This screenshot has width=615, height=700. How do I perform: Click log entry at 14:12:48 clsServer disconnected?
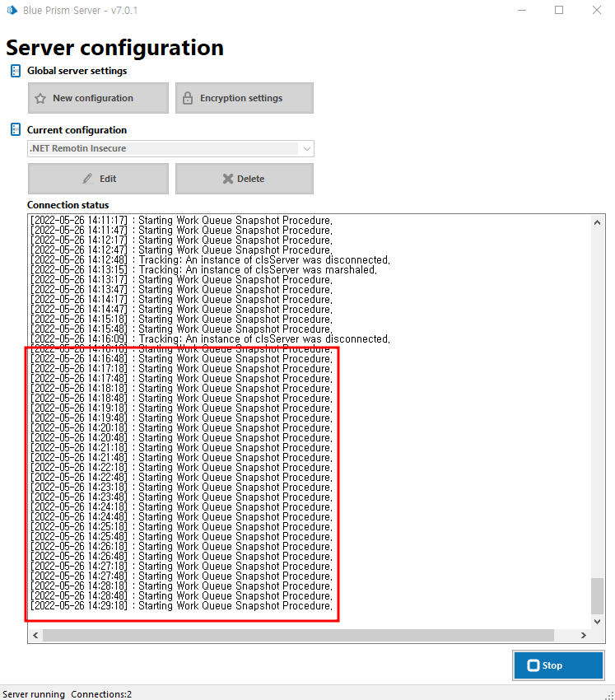click(210, 259)
